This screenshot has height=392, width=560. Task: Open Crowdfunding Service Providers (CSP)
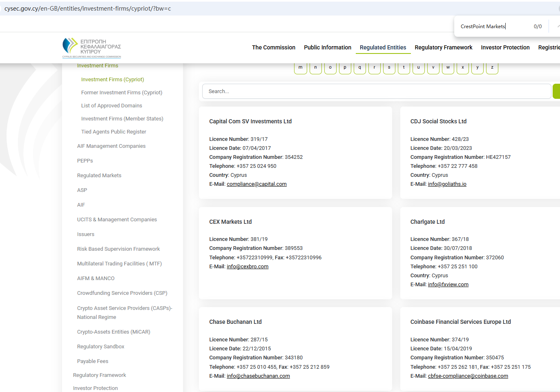tap(122, 293)
